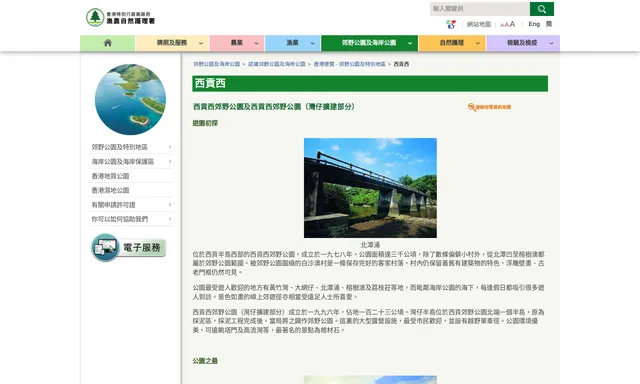Click the 西貢西 page title heading
This screenshot has width=640, height=384.
click(x=210, y=83)
